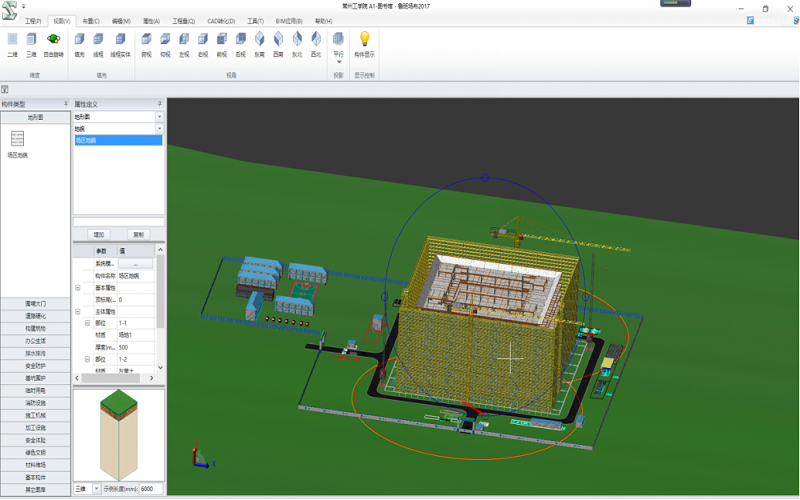Switch to 前视 front view

pos(221,45)
